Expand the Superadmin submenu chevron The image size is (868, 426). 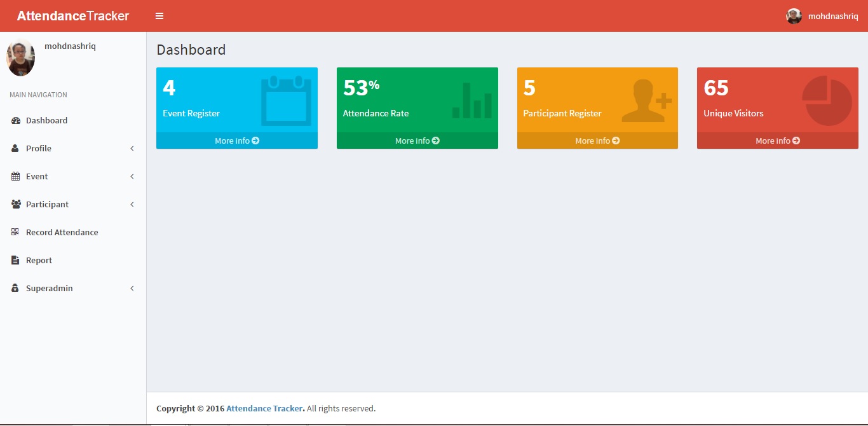[x=132, y=288]
